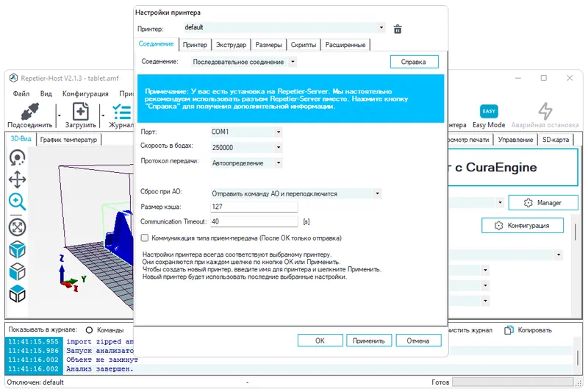Click the black outlined cube view icon
This screenshot has height=392, width=588.
coord(17,293)
